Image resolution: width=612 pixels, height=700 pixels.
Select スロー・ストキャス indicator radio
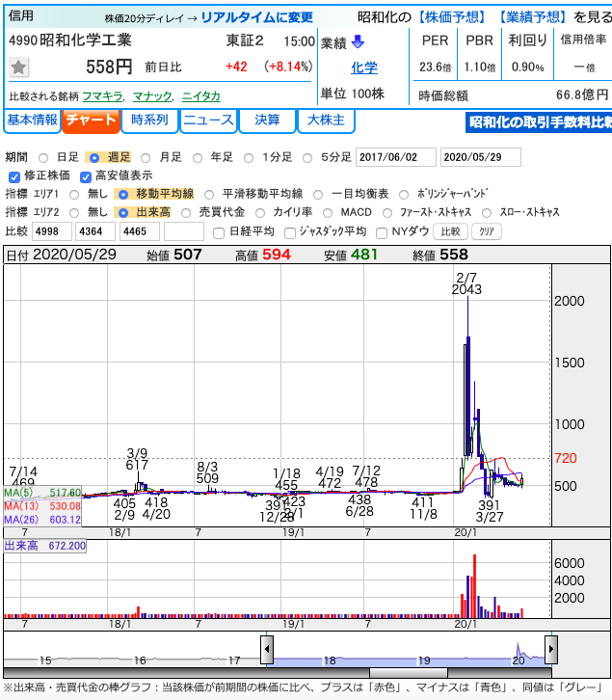[487, 213]
